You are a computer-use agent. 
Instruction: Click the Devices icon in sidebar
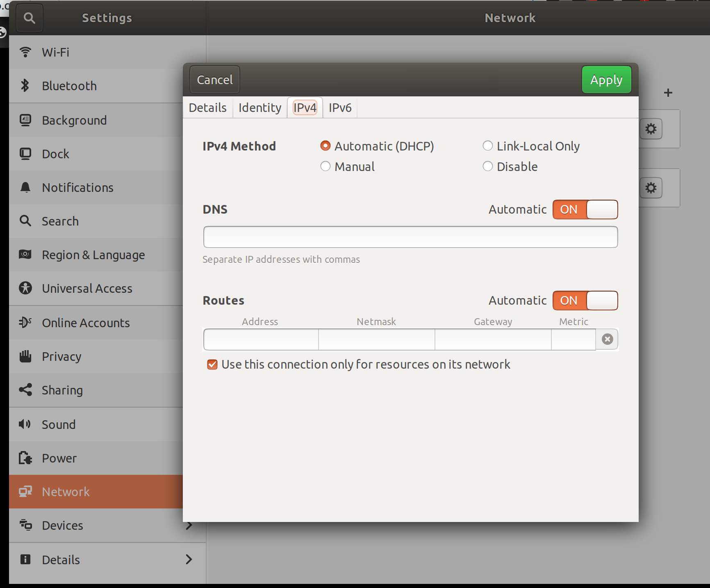pos(25,525)
